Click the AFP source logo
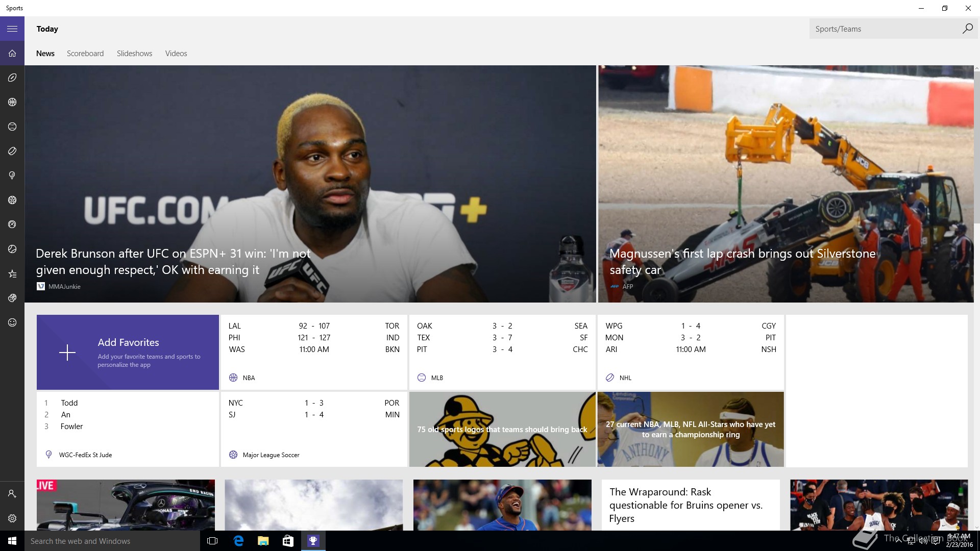 tap(615, 287)
